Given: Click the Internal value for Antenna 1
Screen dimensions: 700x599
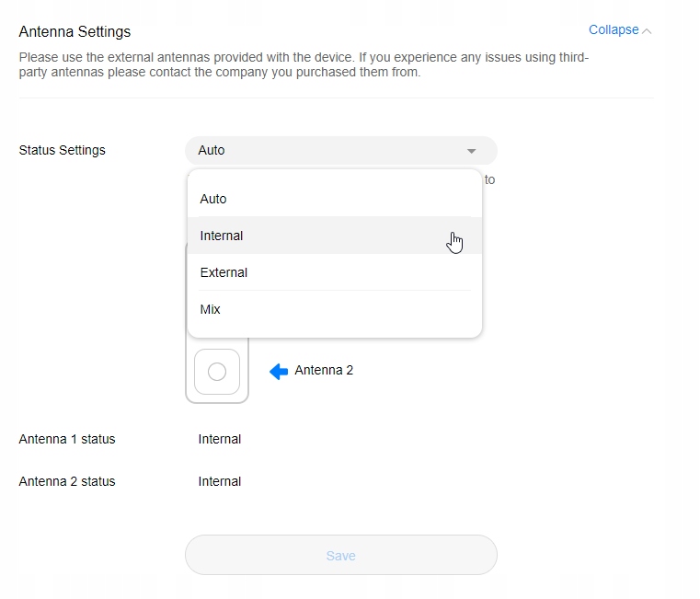Looking at the screenshot, I should [x=220, y=439].
